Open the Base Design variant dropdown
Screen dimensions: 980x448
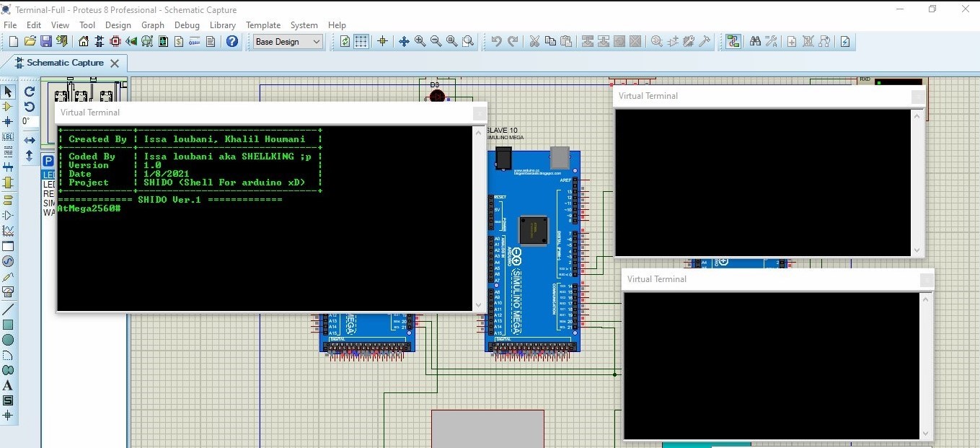coord(288,42)
